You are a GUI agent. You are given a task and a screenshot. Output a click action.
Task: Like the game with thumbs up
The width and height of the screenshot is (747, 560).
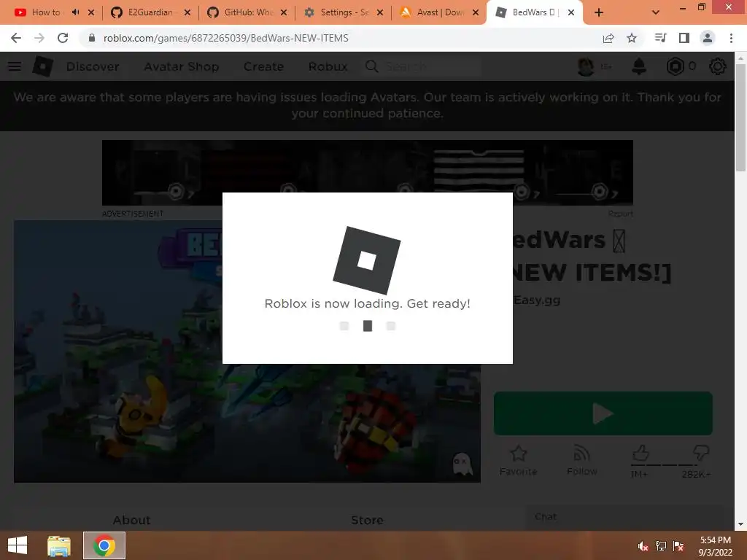point(640,453)
